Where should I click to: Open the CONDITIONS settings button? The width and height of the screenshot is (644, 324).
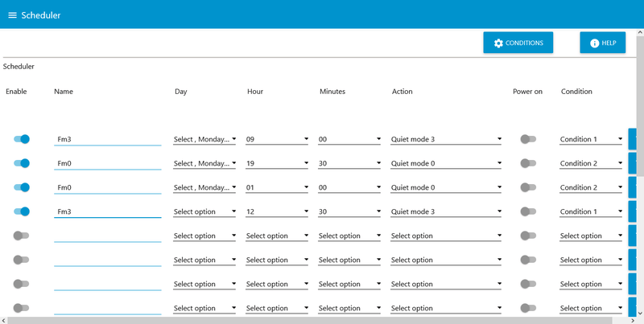click(x=518, y=43)
